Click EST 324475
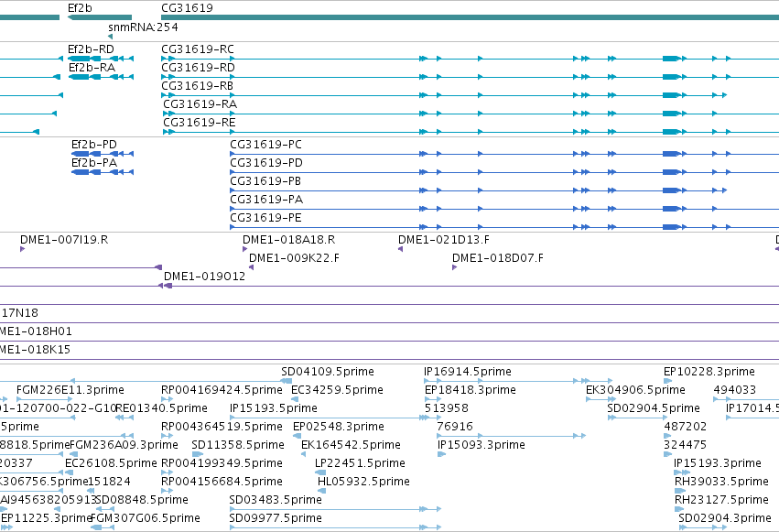The image size is (779, 532). click(685, 446)
